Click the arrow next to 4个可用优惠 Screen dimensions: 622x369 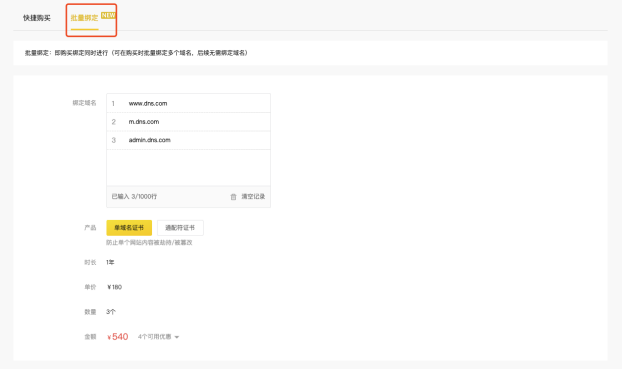pyautogui.click(x=177, y=337)
